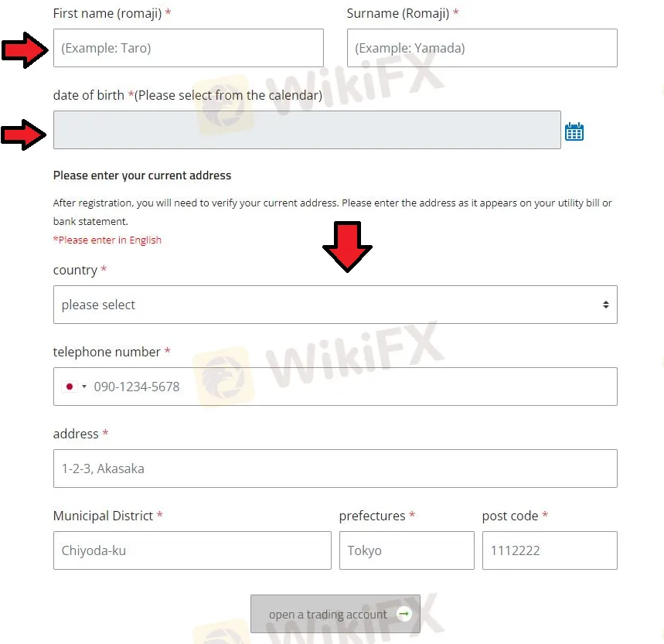Click the address field showing 1-2-3, Akasaka
Screen dimensions: 664x644
coord(335,469)
